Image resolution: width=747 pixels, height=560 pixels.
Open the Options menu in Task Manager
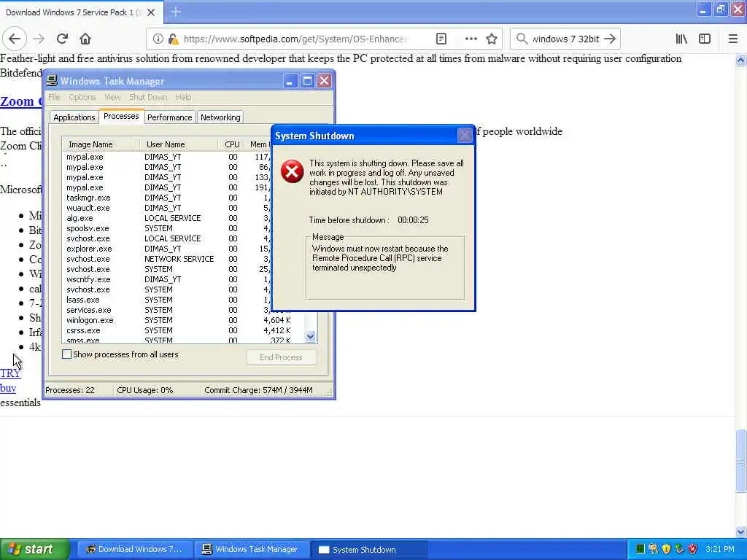pyautogui.click(x=82, y=97)
